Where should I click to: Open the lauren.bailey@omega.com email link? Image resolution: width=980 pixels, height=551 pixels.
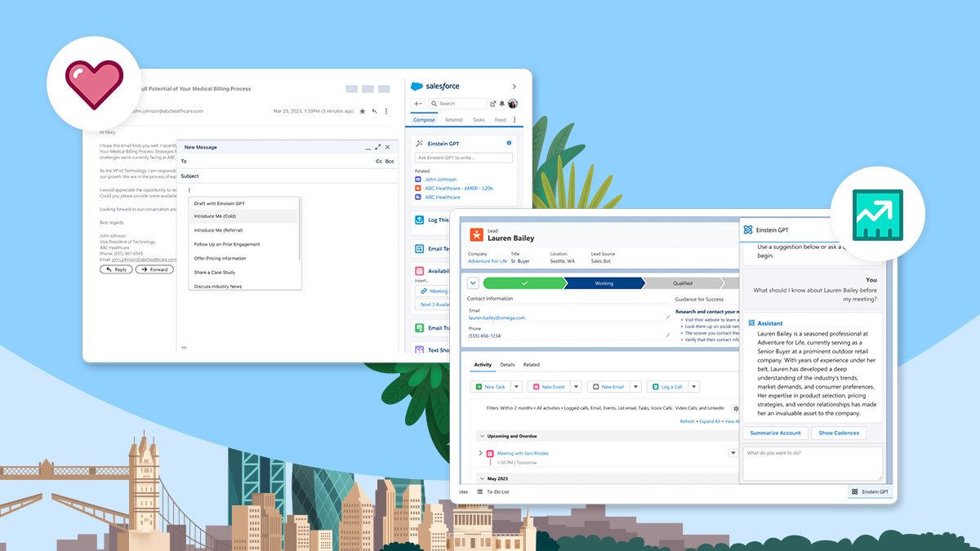[497, 318]
